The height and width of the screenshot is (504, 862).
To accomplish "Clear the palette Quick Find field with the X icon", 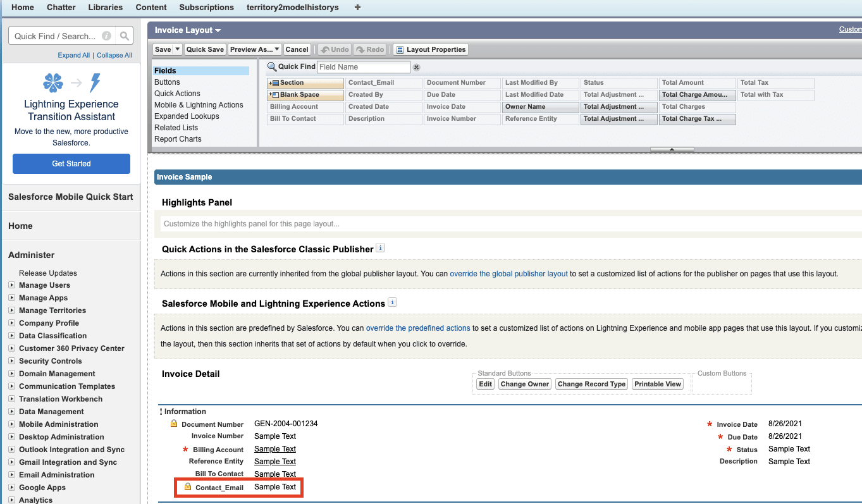I will [x=416, y=67].
